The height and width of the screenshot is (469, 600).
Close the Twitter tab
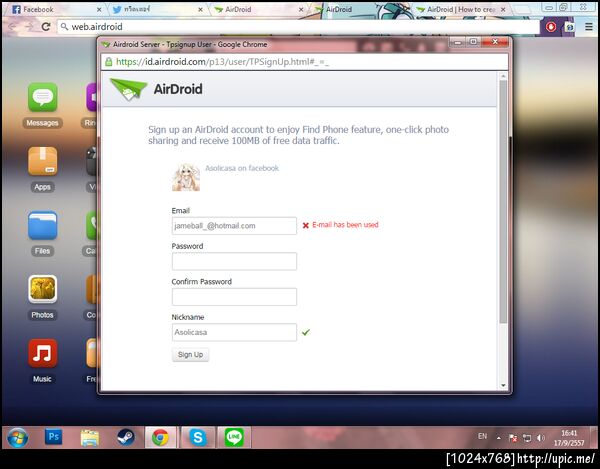(x=201, y=10)
